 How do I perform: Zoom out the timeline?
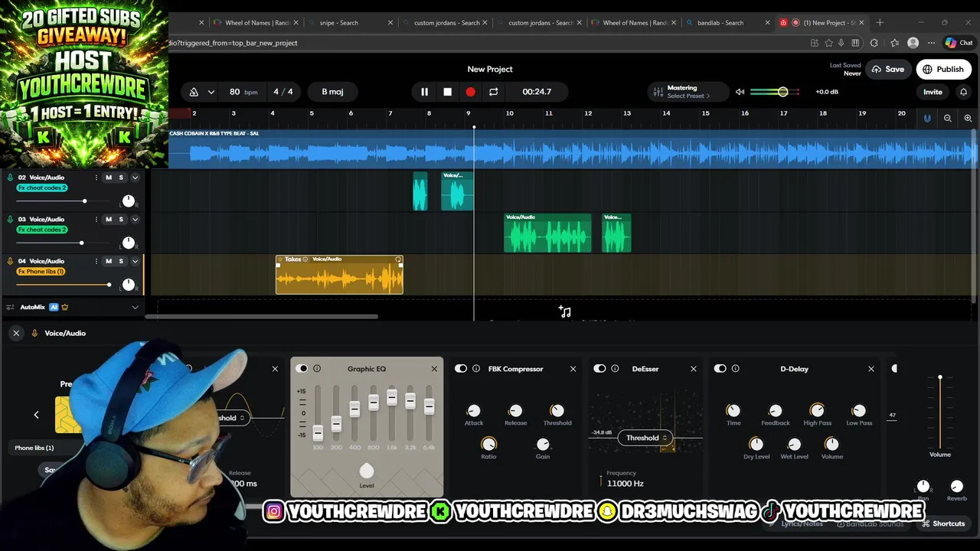click(948, 118)
